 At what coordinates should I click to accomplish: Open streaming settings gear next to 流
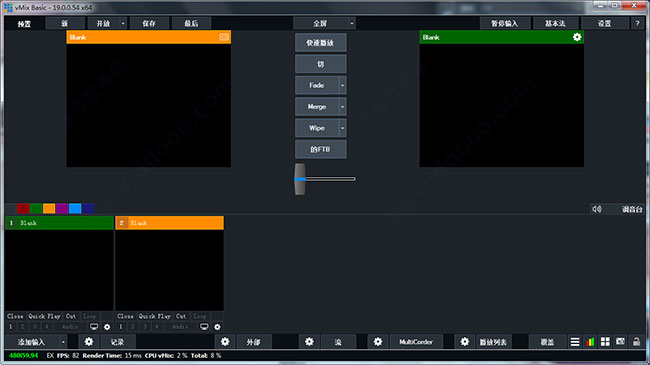click(x=309, y=342)
